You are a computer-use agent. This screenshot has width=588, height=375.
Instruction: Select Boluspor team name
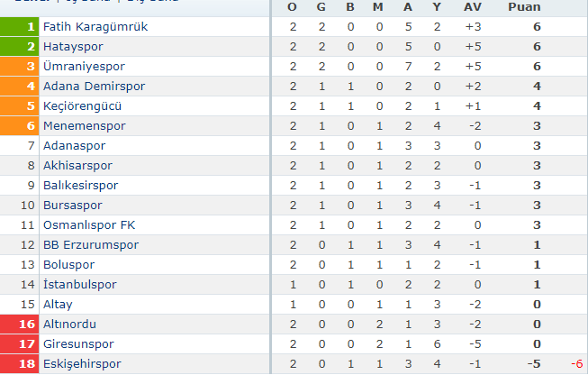point(68,265)
